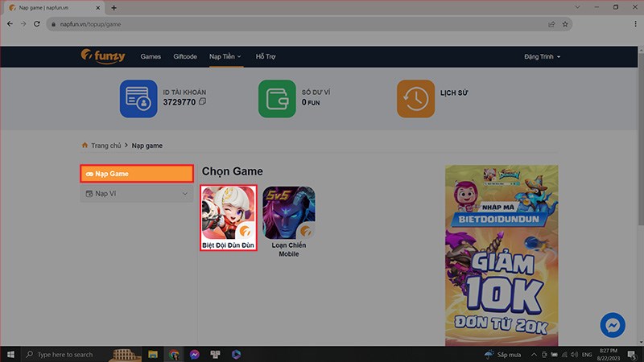Viewport: 644px width, 362px height.
Task: Click the taskbar search box
Action: point(82,354)
